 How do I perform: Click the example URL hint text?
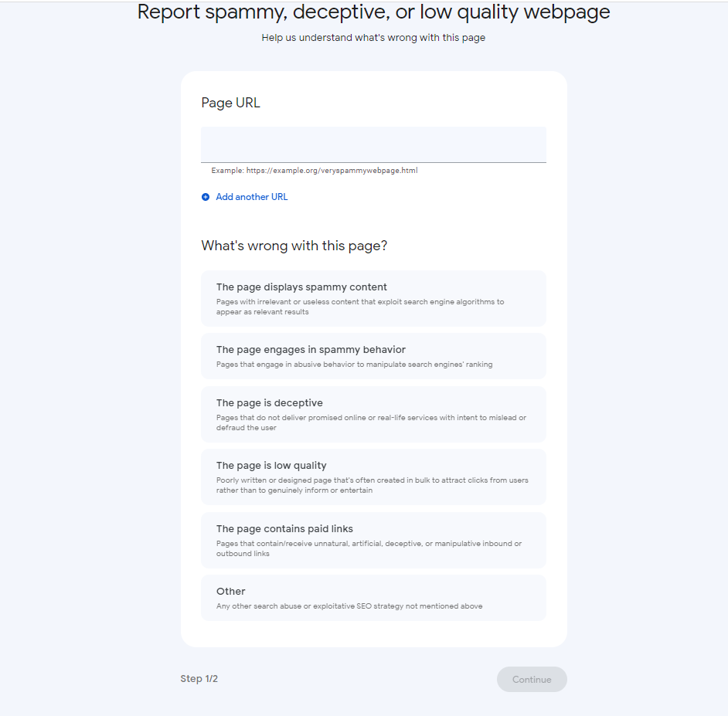315,171
